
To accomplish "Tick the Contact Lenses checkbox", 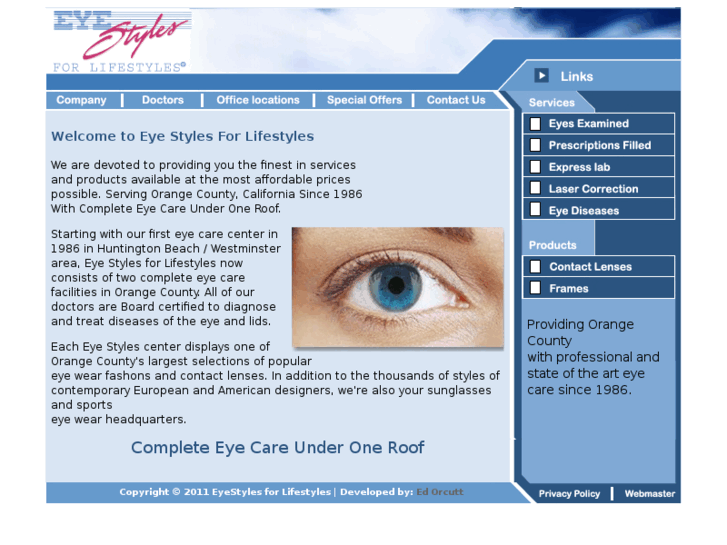I will [536, 267].
